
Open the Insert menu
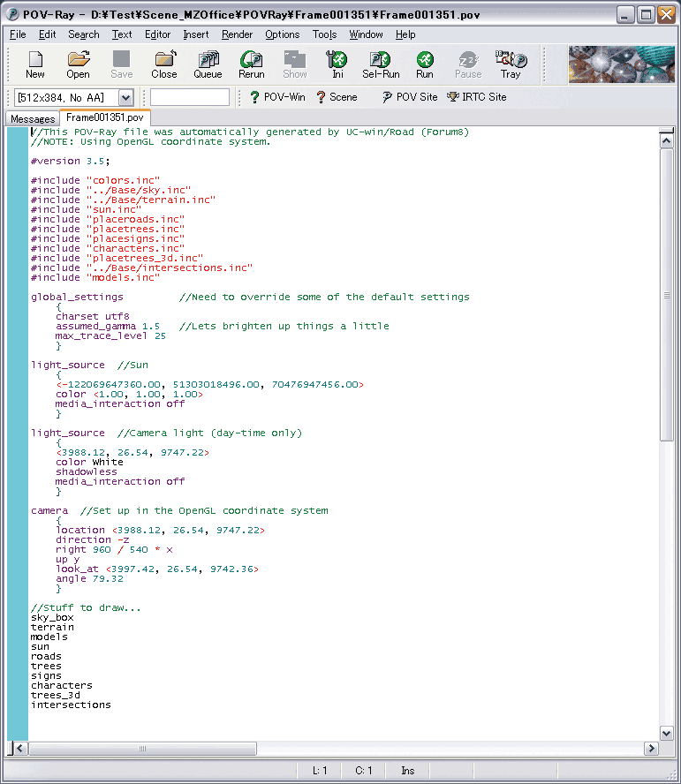click(195, 34)
